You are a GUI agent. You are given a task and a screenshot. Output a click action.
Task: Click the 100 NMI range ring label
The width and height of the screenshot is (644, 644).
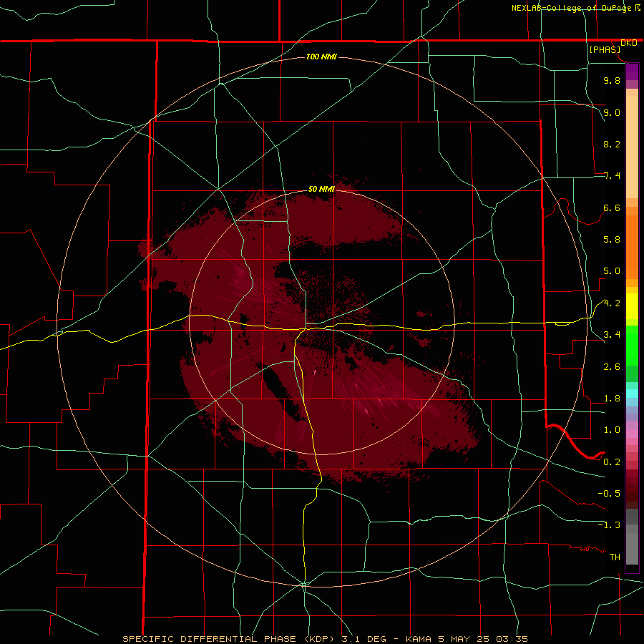coord(321,57)
